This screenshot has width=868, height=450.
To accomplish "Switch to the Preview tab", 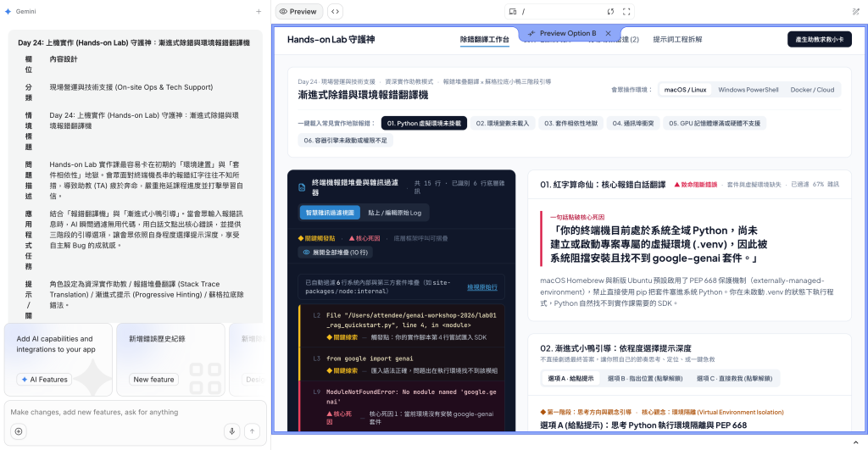I will point(299,12).
